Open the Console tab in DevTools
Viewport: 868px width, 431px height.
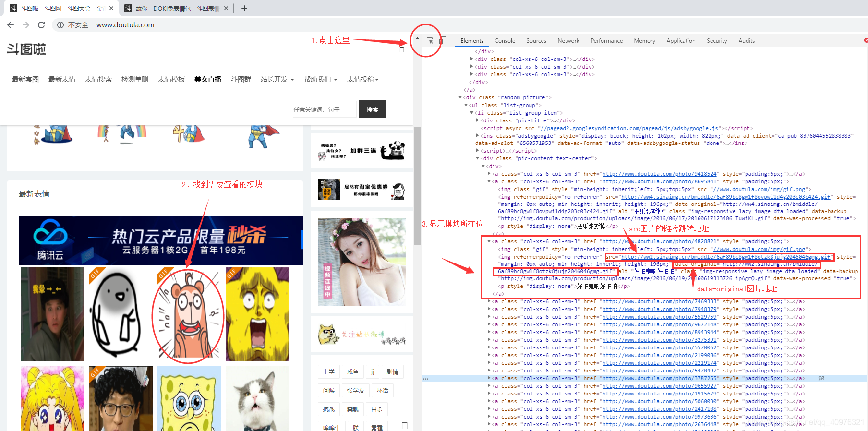[x=505, y=41]
